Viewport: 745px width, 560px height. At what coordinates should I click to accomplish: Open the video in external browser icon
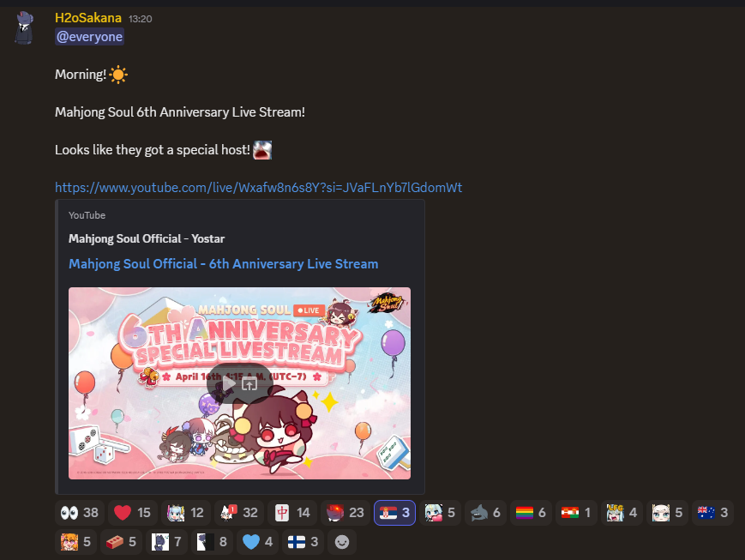coord(249,383)
